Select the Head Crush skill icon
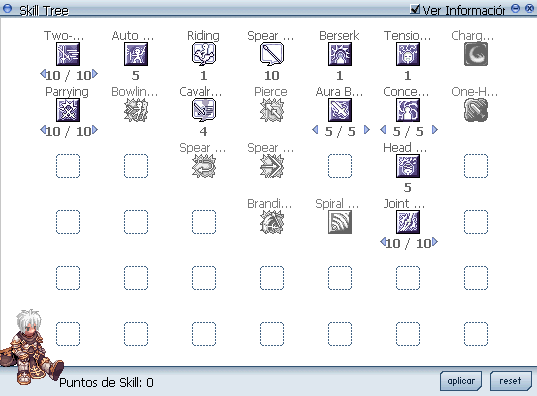 click(x=408, y=166)
